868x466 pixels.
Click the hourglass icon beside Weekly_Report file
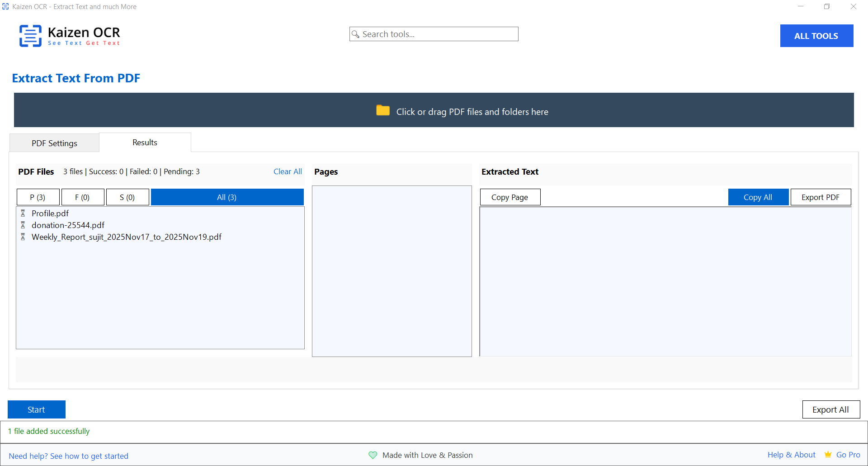click(23, 237)
